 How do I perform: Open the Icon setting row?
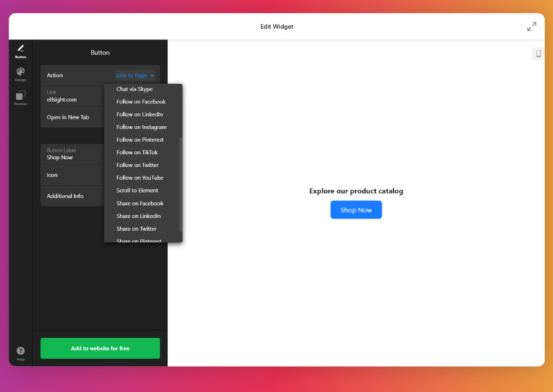click(x=72, y=175)
